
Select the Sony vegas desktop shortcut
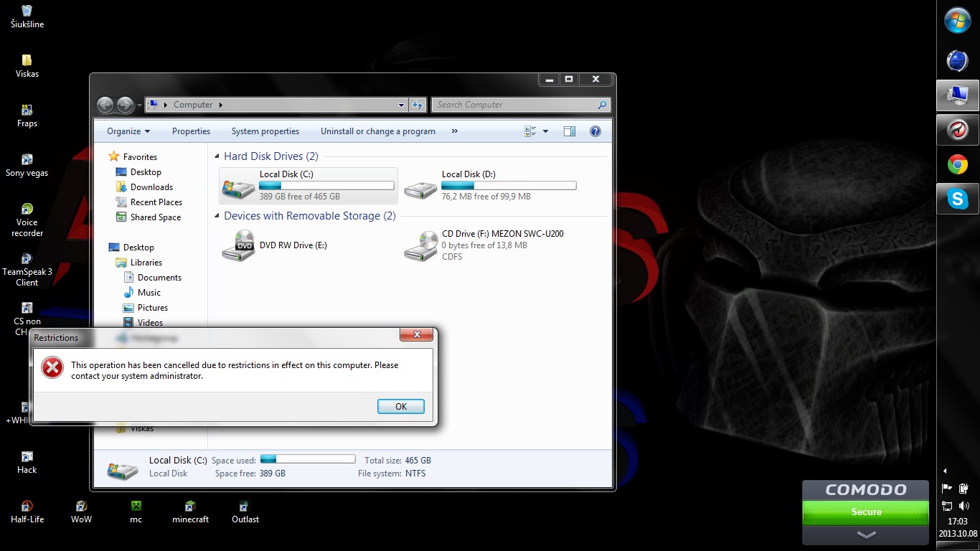(x=27, y=165)
